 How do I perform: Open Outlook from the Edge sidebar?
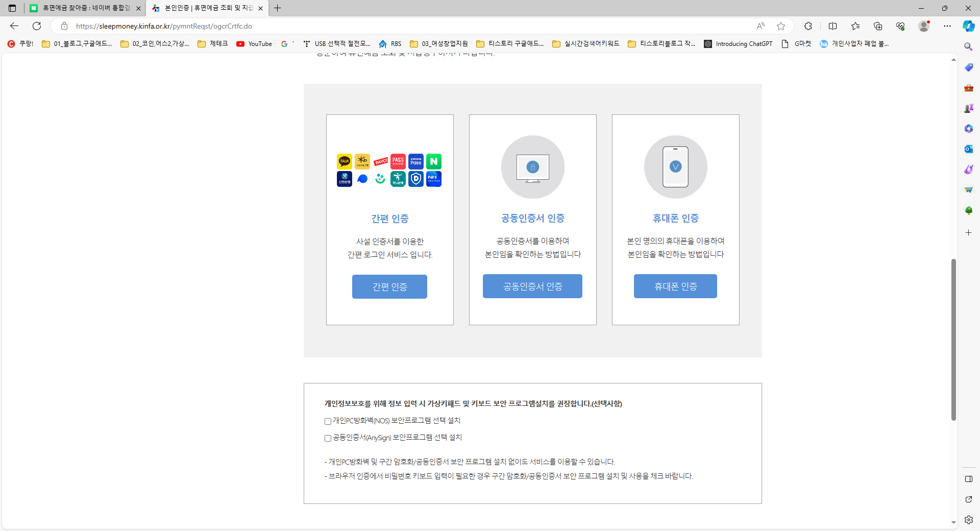click(968, 149)
